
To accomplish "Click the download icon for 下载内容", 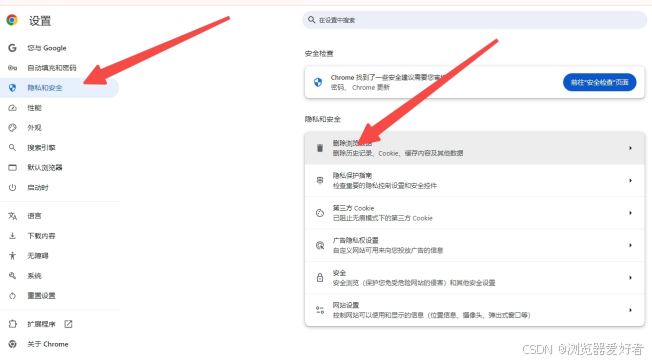I will click(x=12, y=236).
